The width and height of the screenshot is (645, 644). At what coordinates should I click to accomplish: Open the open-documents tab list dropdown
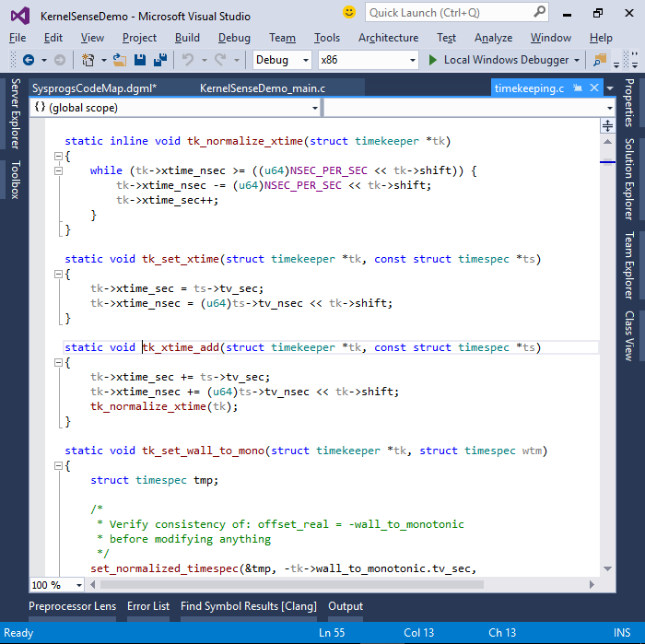click(610, 88)
